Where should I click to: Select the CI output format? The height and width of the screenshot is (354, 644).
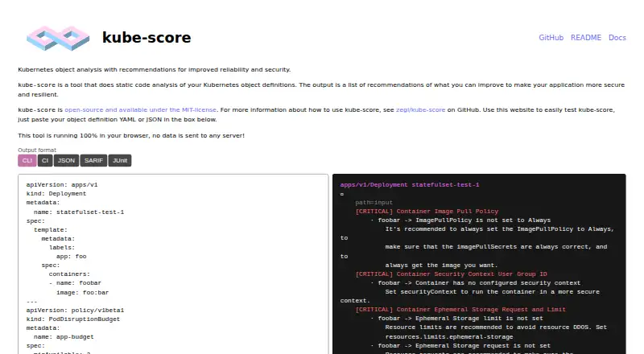click(x=45, y=161)
